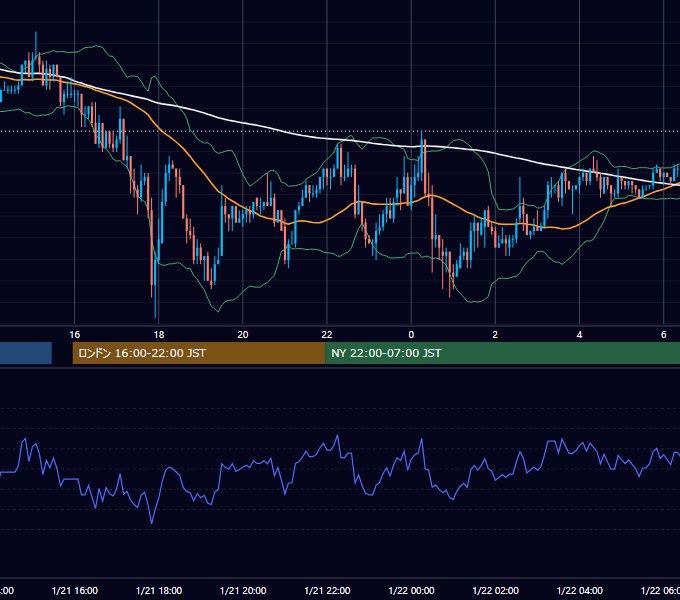Viewport: 680px width, 600px height.
Task: Click the 1/21 18:00 date label
Action: click(x=159, y=590)
